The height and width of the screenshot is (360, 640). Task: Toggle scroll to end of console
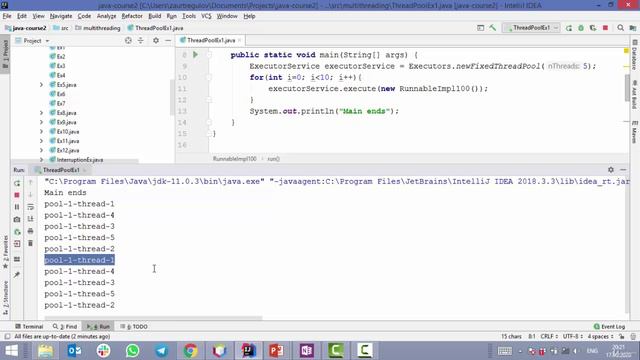pyautogui.click(x=31, y=219)
